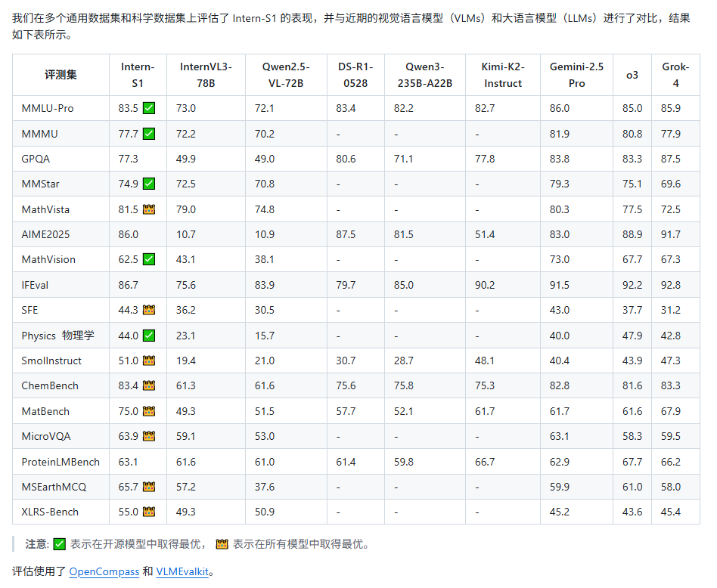This screenshot has height=588, width=717.
Task: Click the crown icon in the legend note
Action: (x=222, y=544)
